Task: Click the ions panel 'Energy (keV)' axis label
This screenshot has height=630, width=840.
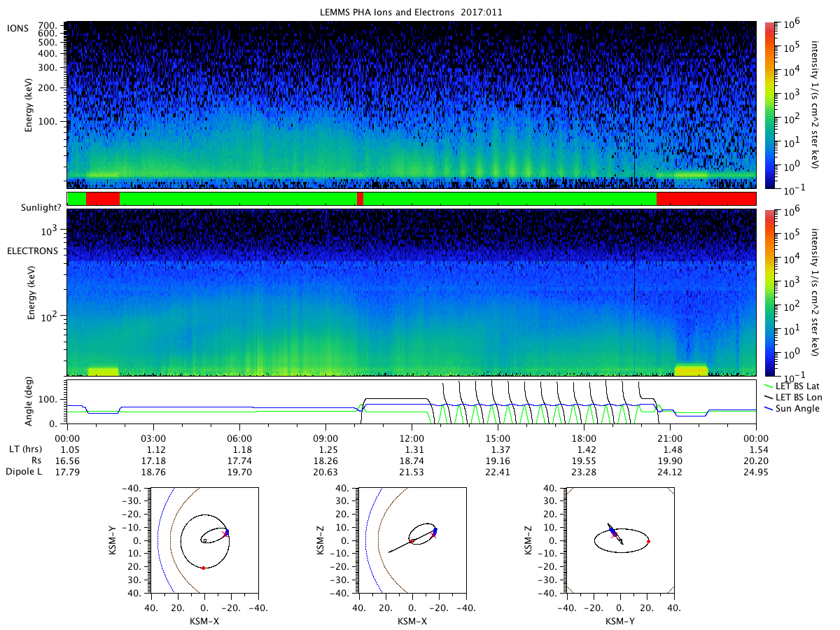Action: (29, 104)
